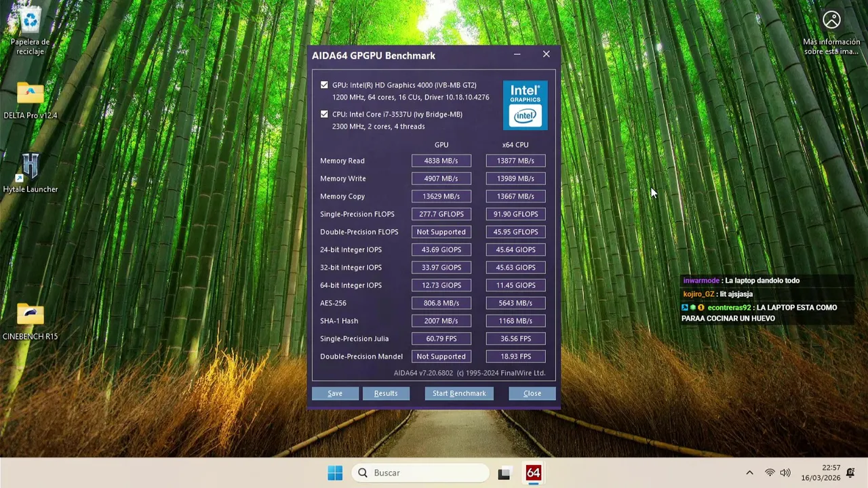
Task: Click the Buscar taskbar search field
Action: [x=420, y=473]
